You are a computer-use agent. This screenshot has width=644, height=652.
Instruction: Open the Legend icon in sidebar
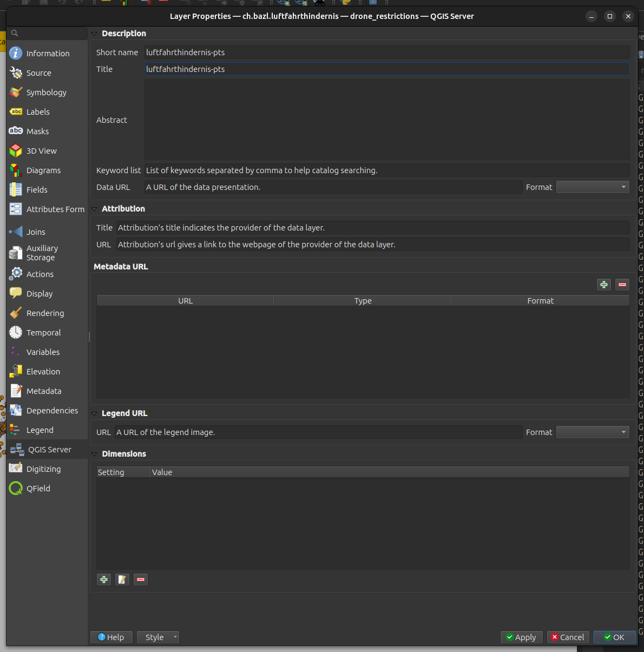(16, 430)
